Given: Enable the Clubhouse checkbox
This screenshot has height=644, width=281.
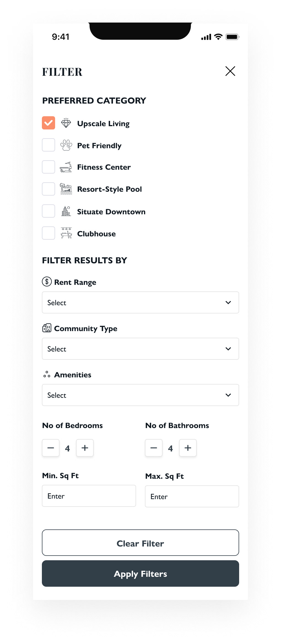Looking at the screenshot, I should point(48,233).
